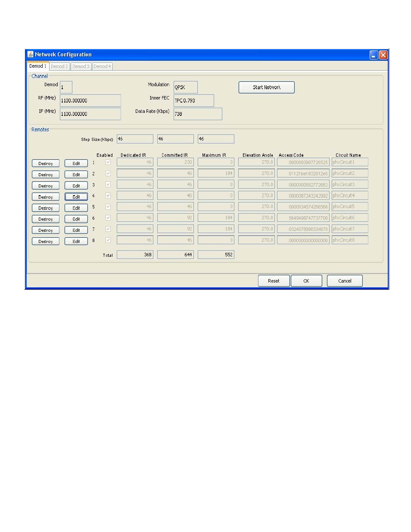Screen dimensions: 411x532
Task: Edit remote 8 settings
Action: coord(76,242)
